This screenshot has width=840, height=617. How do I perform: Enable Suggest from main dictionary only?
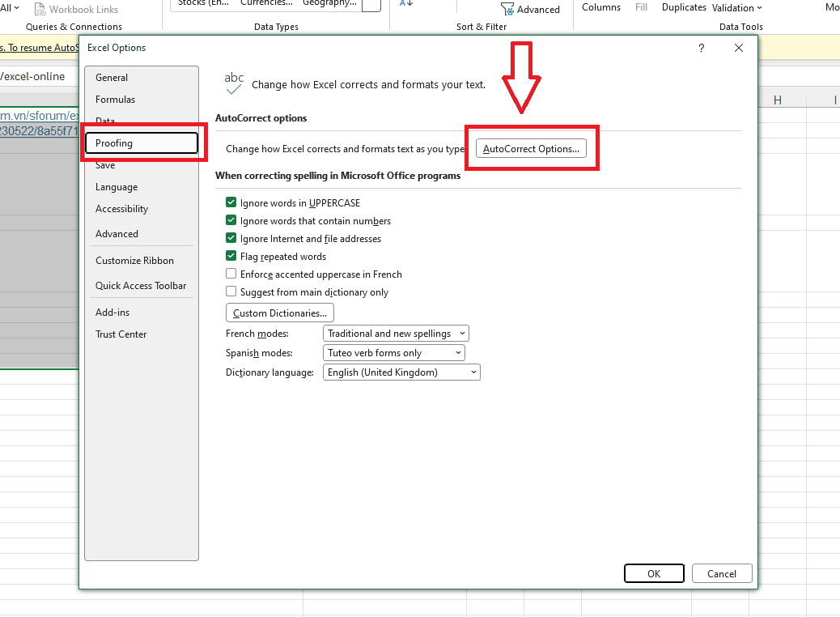coord(231,291)
